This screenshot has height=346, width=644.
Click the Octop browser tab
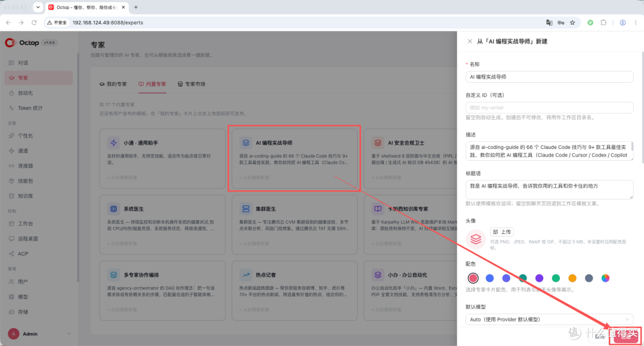[x=86, y=7]
